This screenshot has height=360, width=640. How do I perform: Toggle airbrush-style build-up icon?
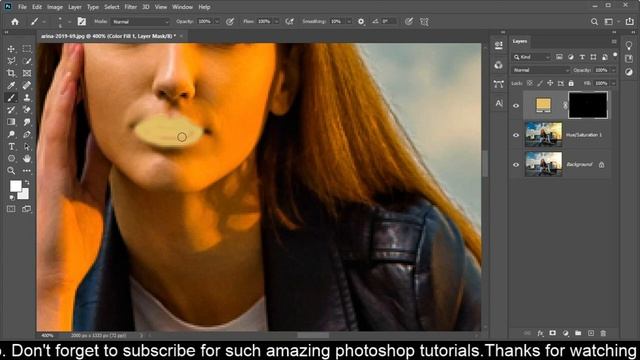coord(289,22)
